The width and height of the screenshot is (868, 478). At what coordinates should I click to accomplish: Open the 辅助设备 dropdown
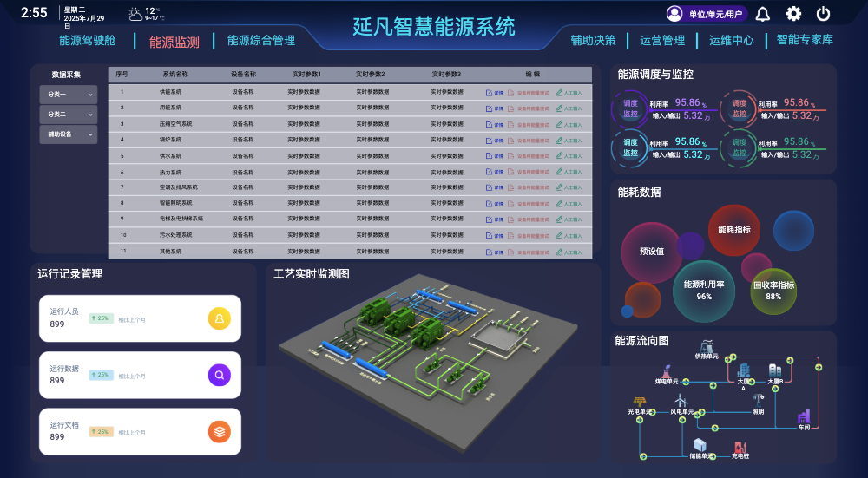tap(68, 134)
